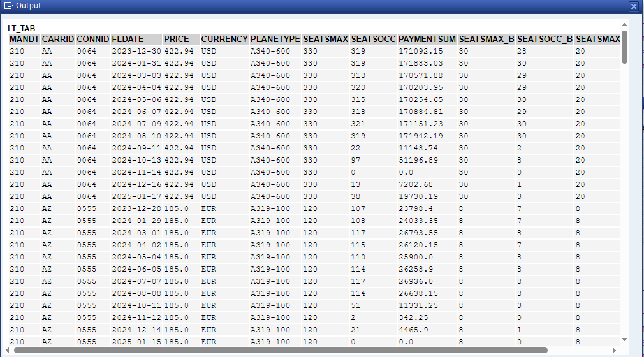Click the seats occupied value 51

pyautogui.click(x=356, y=305)
